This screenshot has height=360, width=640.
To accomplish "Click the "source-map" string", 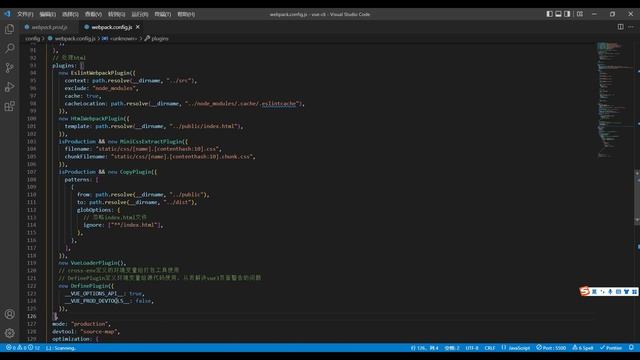I will click(98, 331).
